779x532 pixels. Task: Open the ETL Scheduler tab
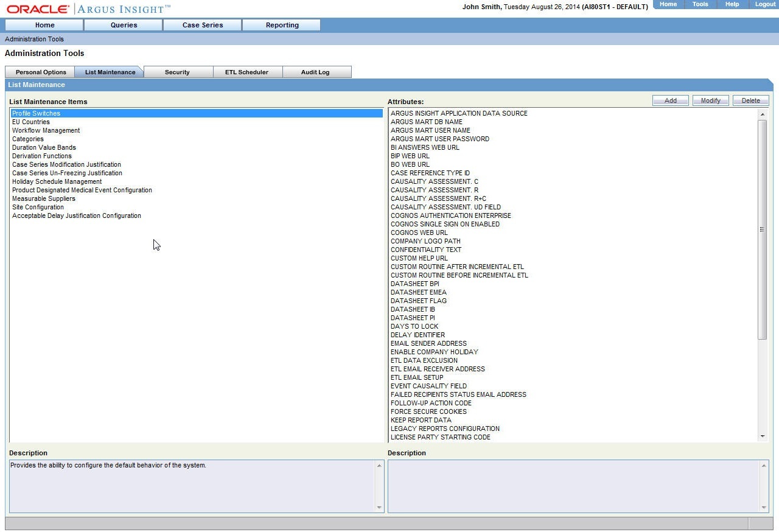pyautogui.click(x=246, y=72)
